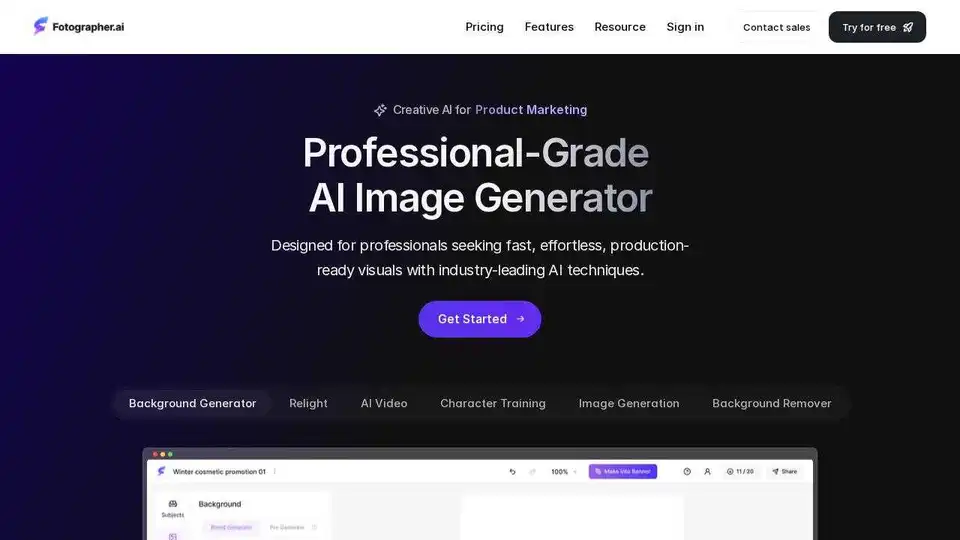The image size is (960, 540).
Task: Click the Fotographer logo in preview header
Action: tap(161, 471)
